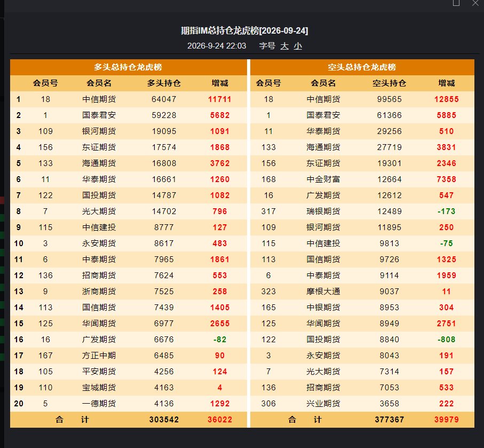484x448 pixels.
Task: Click short position value 7314
Action: point(389,372)
